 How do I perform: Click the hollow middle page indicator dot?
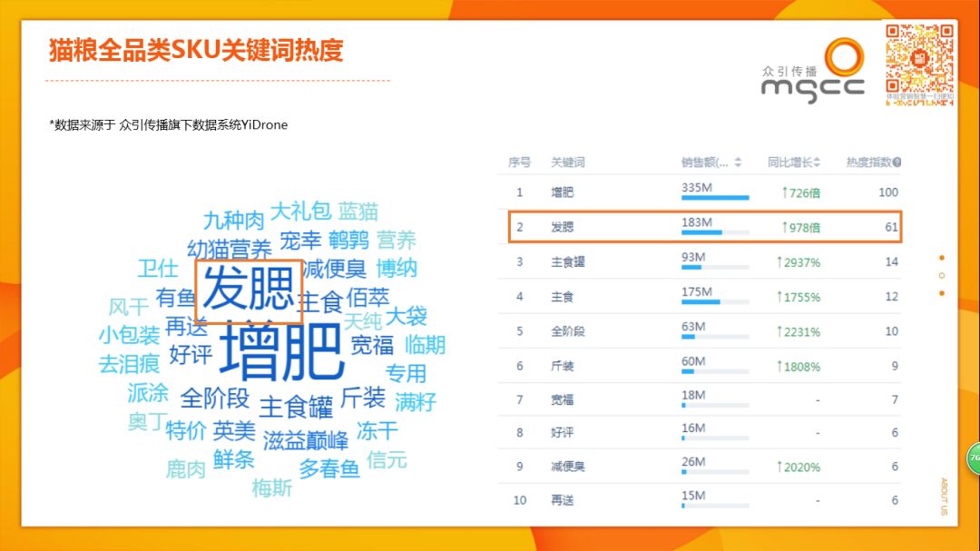click(x=942, y=275)
